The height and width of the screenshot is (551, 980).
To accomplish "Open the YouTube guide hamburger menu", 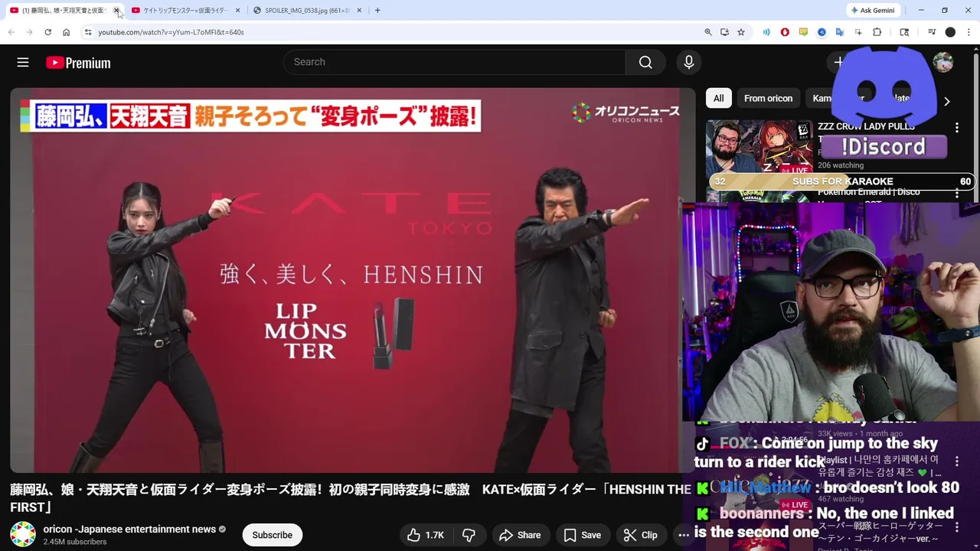I will [23, 63].
